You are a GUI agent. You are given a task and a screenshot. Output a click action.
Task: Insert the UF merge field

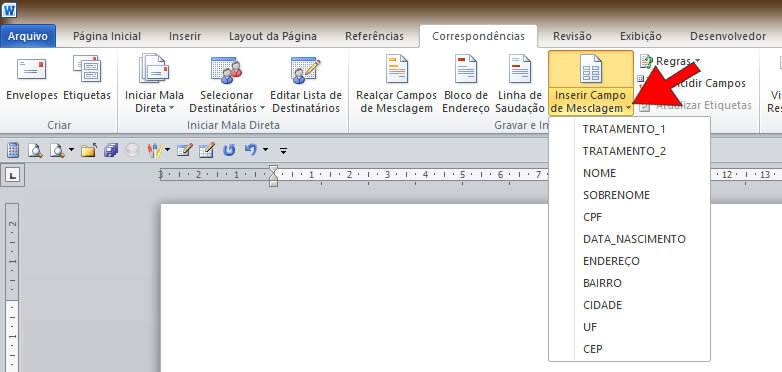(629, 327)
